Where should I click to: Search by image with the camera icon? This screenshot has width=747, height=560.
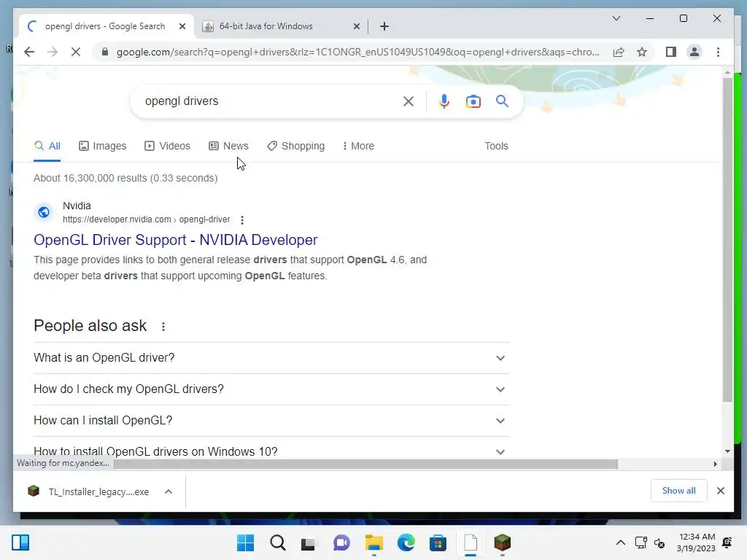click(473, 101)
